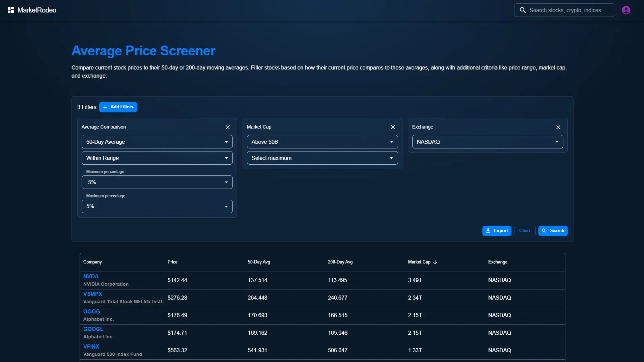Image resolution: width=644 pixels, height=362 pixels.
Task: Open the 50-Day Average dropdown
Action: pyautogui.click(x=157, y=142)
